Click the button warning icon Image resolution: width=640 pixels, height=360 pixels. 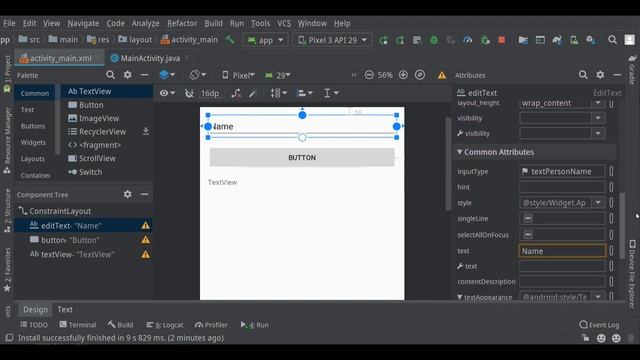click(x=145, y=240)
